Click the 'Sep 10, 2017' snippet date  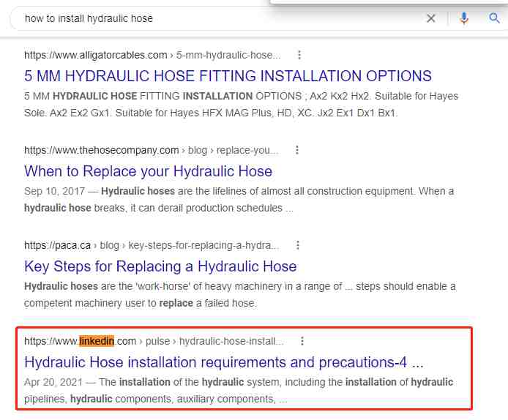click(54, 191)
